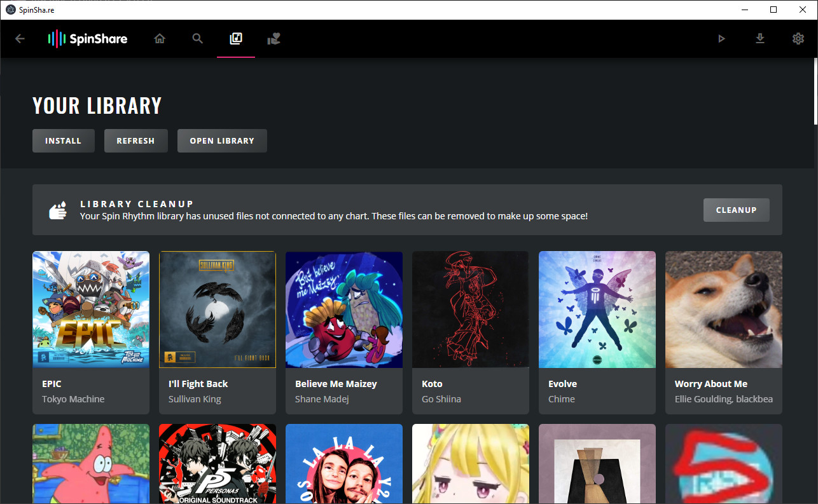The height and width of the screenshot is (504, 818).
Task: Click the REFRESH button
Action: [x=136, y=140]
